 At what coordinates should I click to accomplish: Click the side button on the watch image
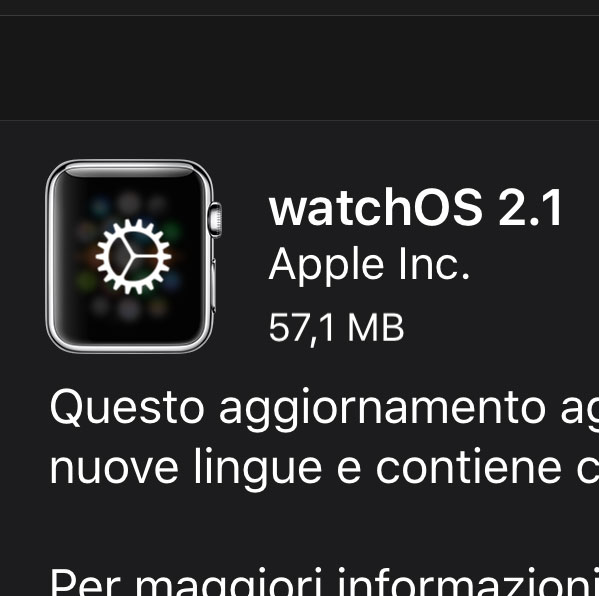[x=214, y=284]
